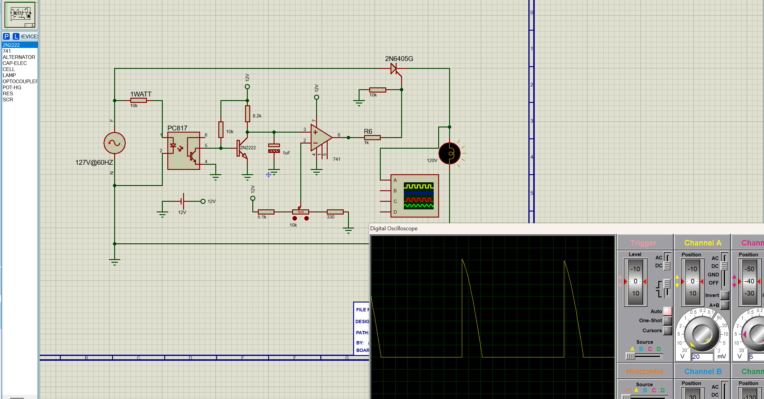Click the 330 ohm resistor symbol
This screenshot has height=399, width=764.
(x=335, y=212)
